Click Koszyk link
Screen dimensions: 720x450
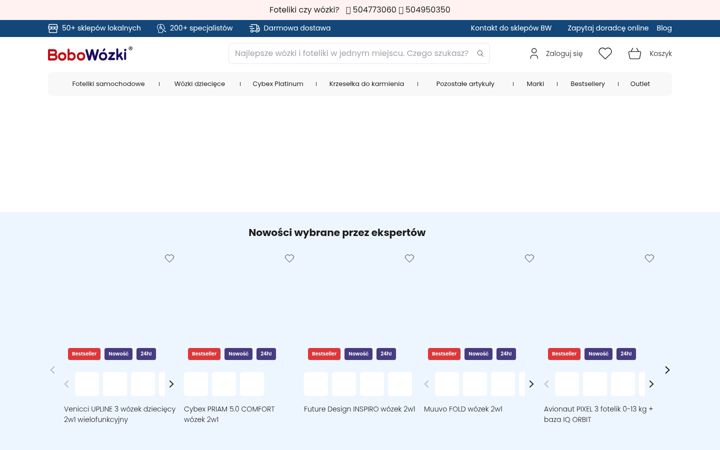point(661,54)
